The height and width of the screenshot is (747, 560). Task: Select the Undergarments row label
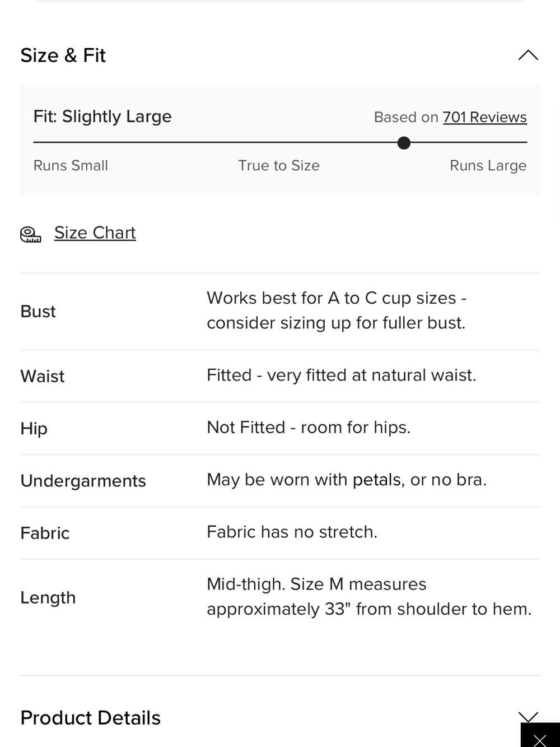(83, 481)
